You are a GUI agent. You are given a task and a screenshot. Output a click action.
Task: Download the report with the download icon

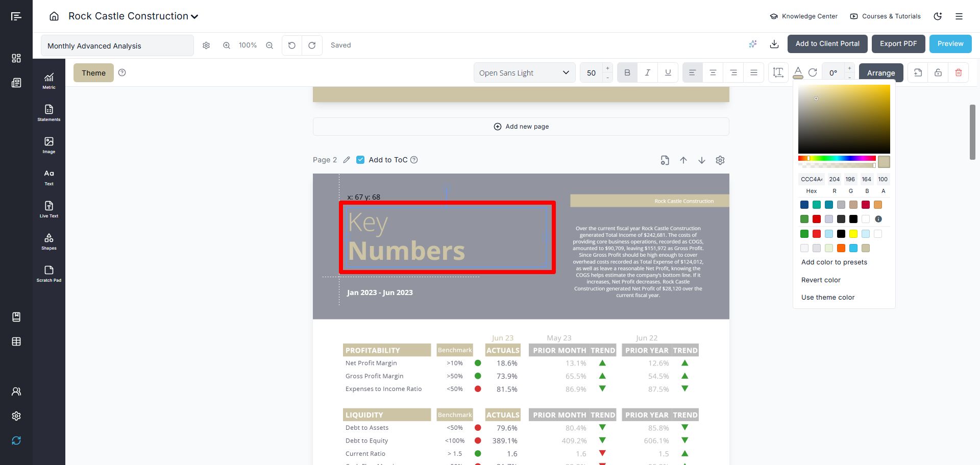tap(774, 44)
